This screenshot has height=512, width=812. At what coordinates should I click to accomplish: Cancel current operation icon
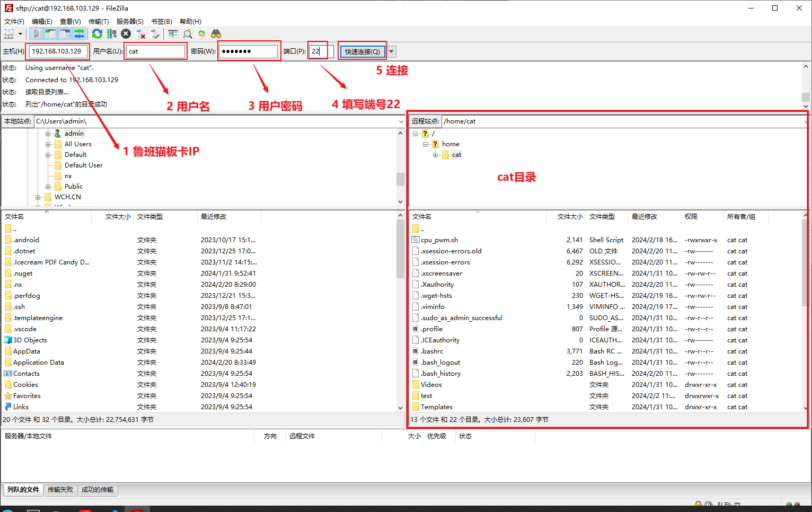point(126,34)
